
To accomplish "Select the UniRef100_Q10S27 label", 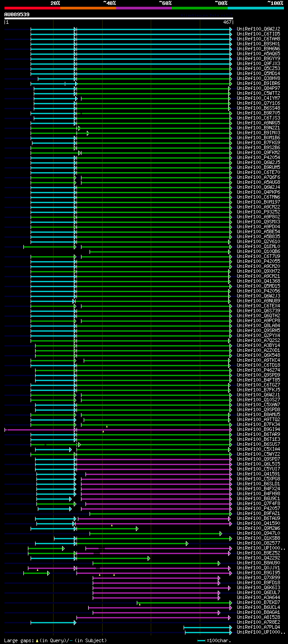I will point(258,400).
